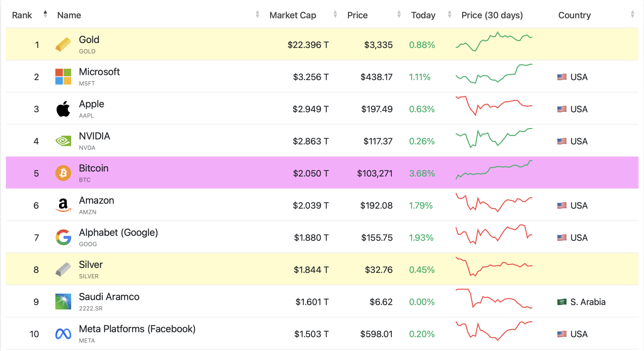Sort table by Name arrows
The image size is (644, 351).
257,14
